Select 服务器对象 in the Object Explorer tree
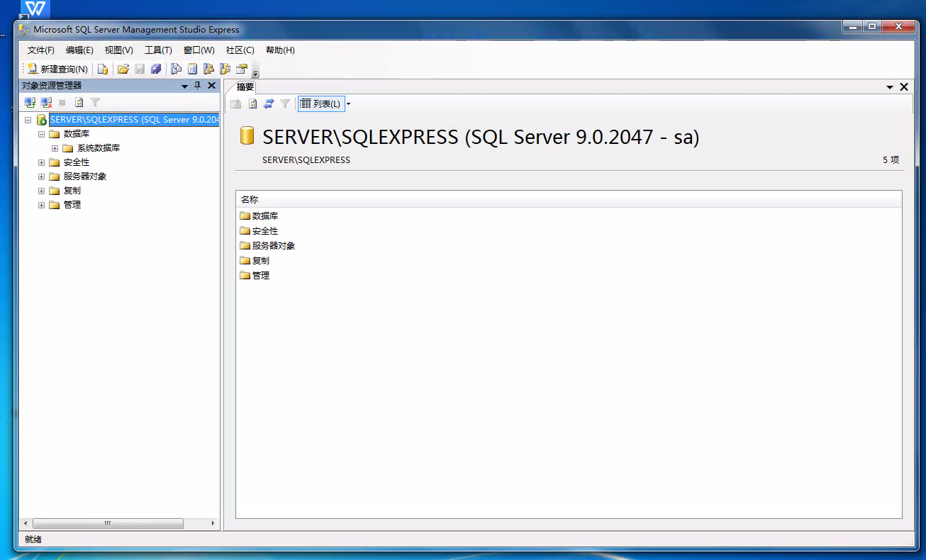This screenshot has width=926, height=560. (x=85, y=177)
